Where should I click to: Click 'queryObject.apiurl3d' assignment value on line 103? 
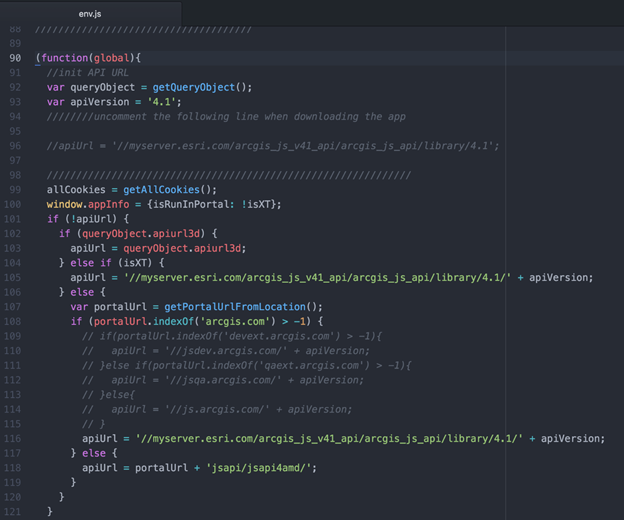[x=182, y=248]
